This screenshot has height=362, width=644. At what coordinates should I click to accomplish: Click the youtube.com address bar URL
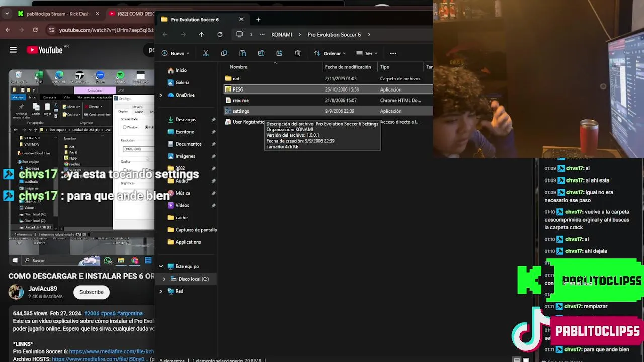pyautogui.click(x=106, y=30)
